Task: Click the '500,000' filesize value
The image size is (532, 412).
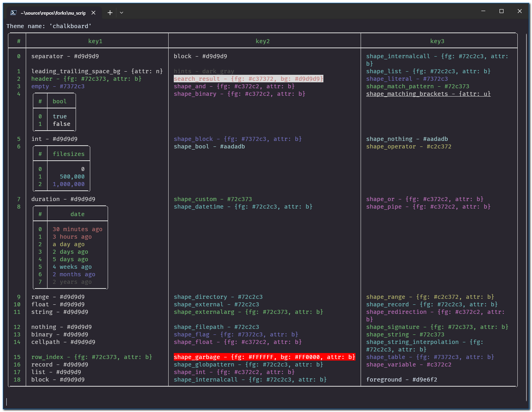Action: [72, 177]
